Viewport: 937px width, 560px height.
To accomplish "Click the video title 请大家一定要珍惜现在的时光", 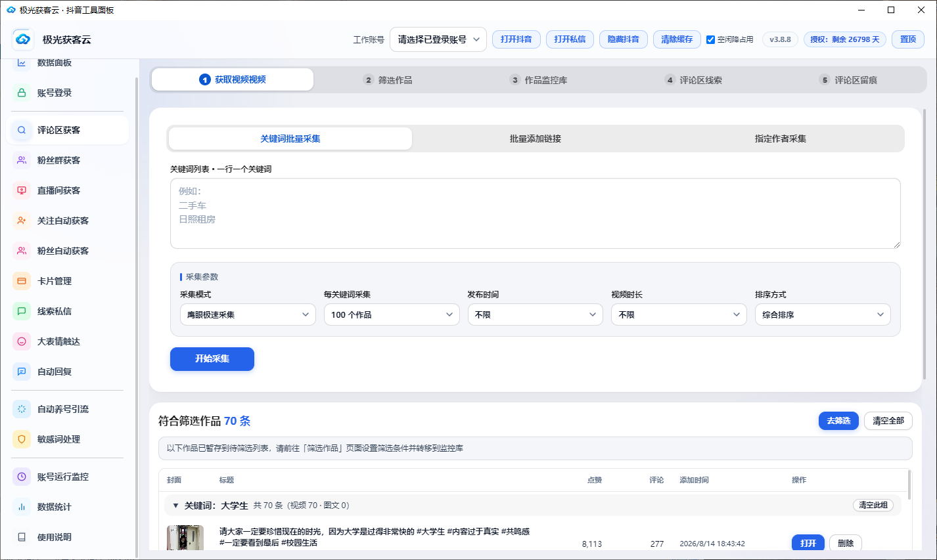I will (x=375, y=537).
